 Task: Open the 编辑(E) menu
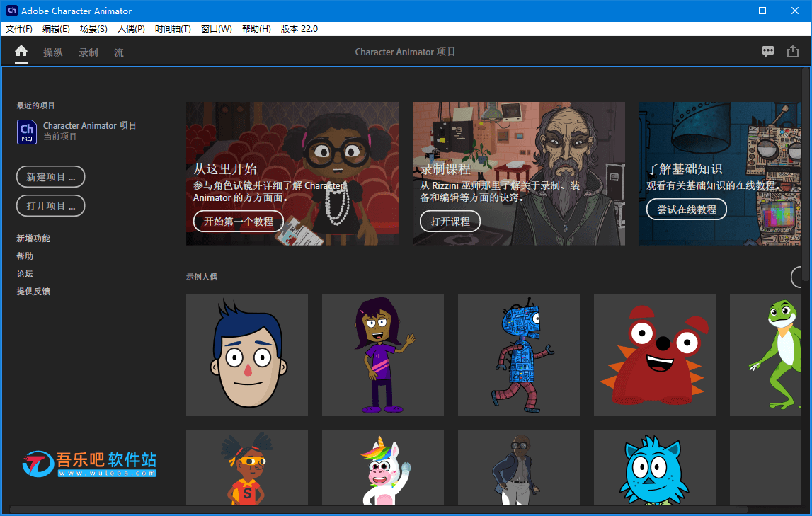(x=56, y=29)
